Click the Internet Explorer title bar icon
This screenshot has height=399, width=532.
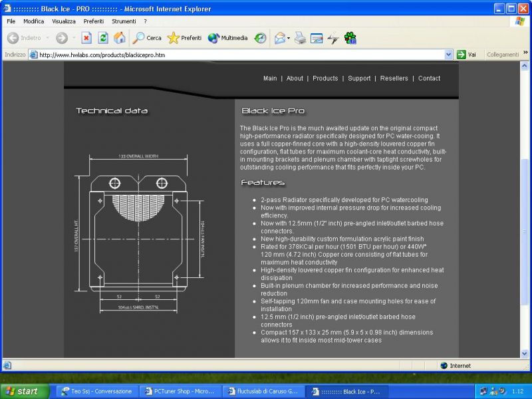click(7, 8)
